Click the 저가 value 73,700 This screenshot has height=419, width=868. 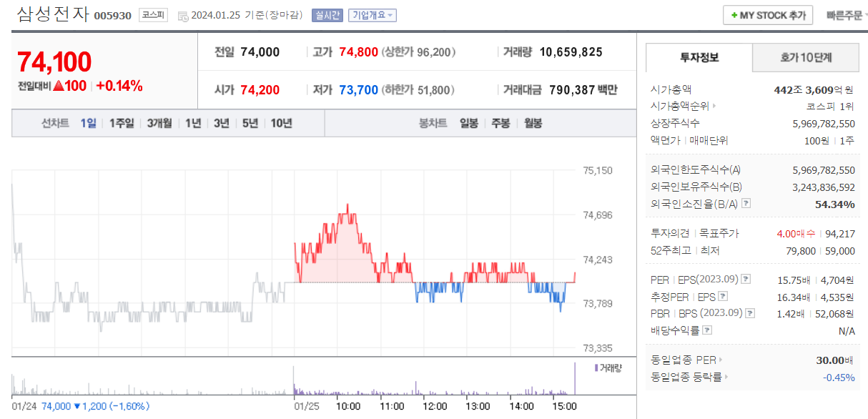[358, 90]
